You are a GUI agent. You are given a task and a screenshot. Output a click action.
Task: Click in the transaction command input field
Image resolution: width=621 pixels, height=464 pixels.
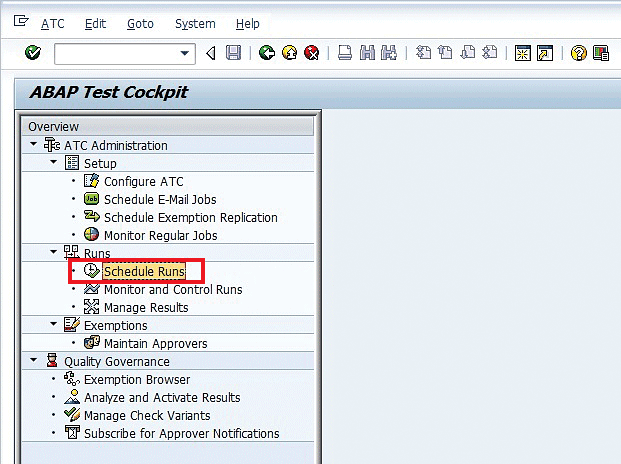click(115, 53)
